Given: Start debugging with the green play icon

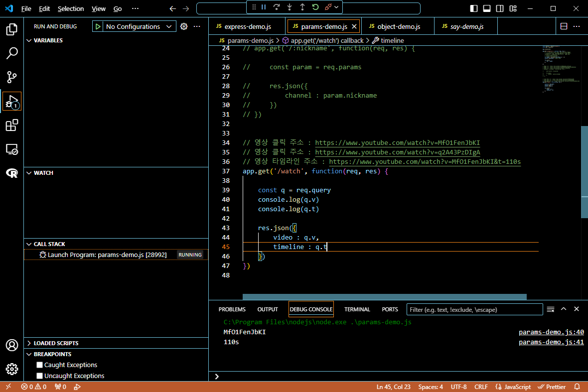Looking at the screenshot, I should click(98, 26).
